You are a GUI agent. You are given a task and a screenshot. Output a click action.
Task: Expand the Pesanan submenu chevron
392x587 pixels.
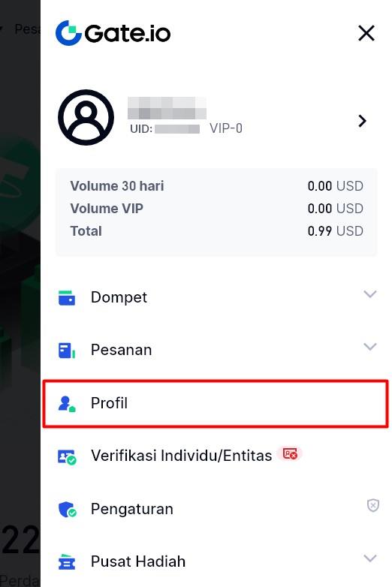click(370, 347)
